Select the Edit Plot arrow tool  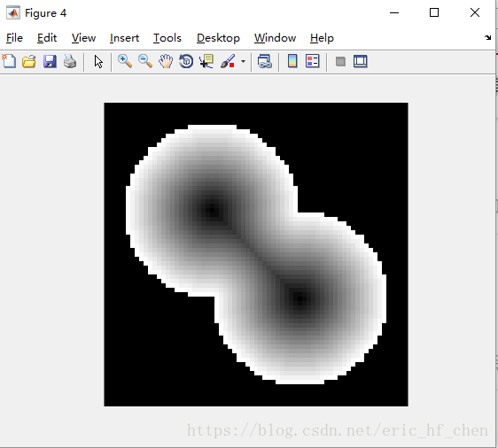98,61
